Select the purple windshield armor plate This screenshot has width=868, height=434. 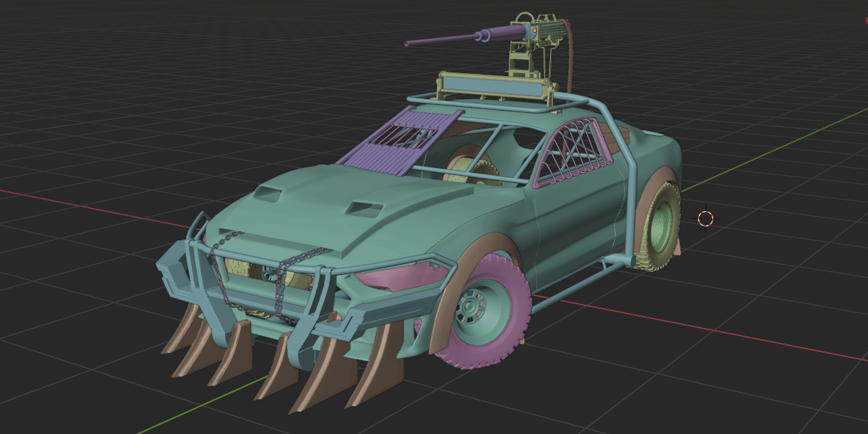point(402,141)
